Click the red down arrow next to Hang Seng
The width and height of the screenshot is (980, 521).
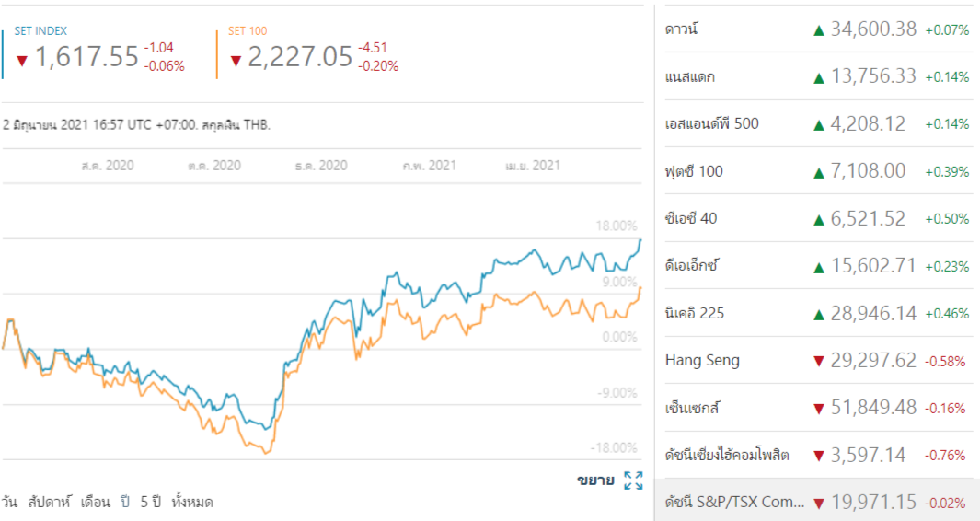click(818, 362)
